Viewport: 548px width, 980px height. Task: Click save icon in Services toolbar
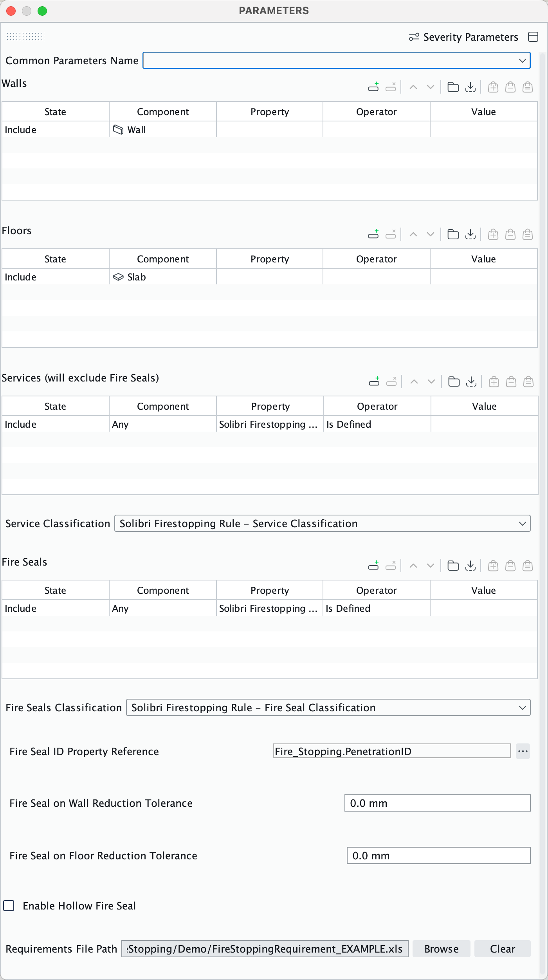pos(471,382)
